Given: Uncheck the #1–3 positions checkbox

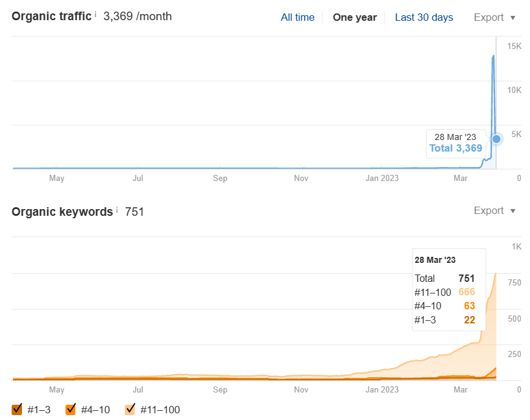Looking at the screenshot, I should tap(17, 409).
